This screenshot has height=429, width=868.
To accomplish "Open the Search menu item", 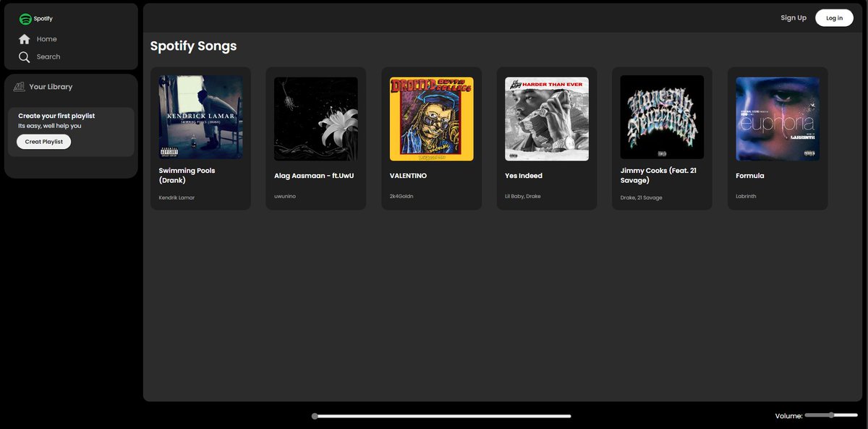I will pos(48,56).
